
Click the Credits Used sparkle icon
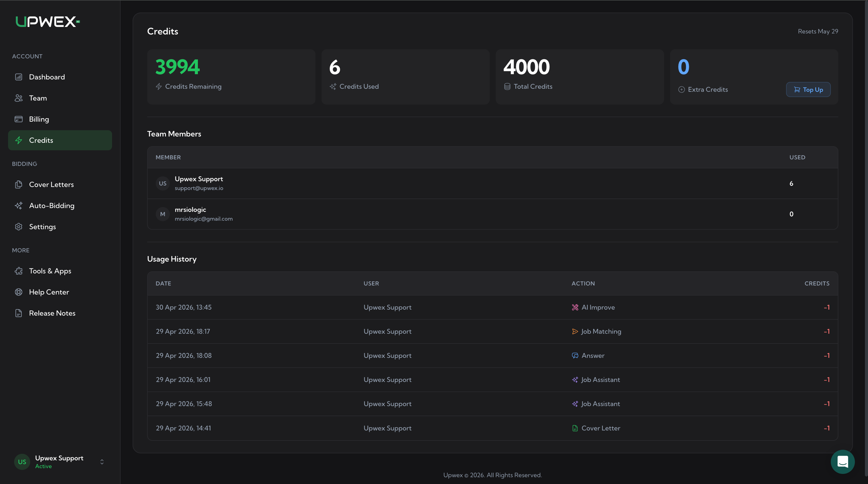pyautogui.click(x=333, y=87)
